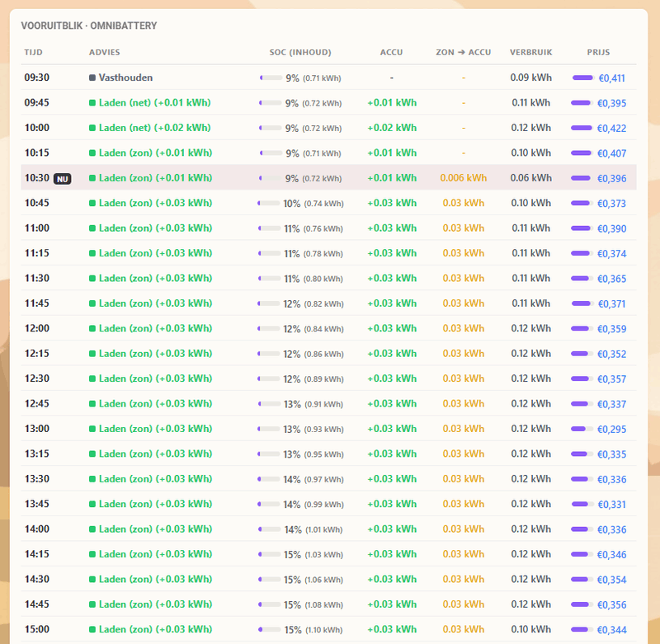
Task: Click green status square in the 13:00 row
Action: tap(92, 429)
